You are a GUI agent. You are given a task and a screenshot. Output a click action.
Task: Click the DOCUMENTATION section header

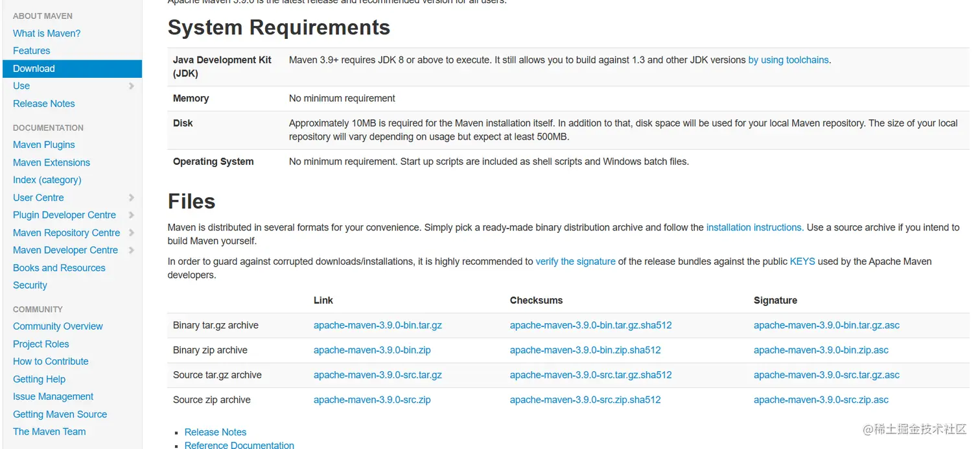[x=48, y=128]
